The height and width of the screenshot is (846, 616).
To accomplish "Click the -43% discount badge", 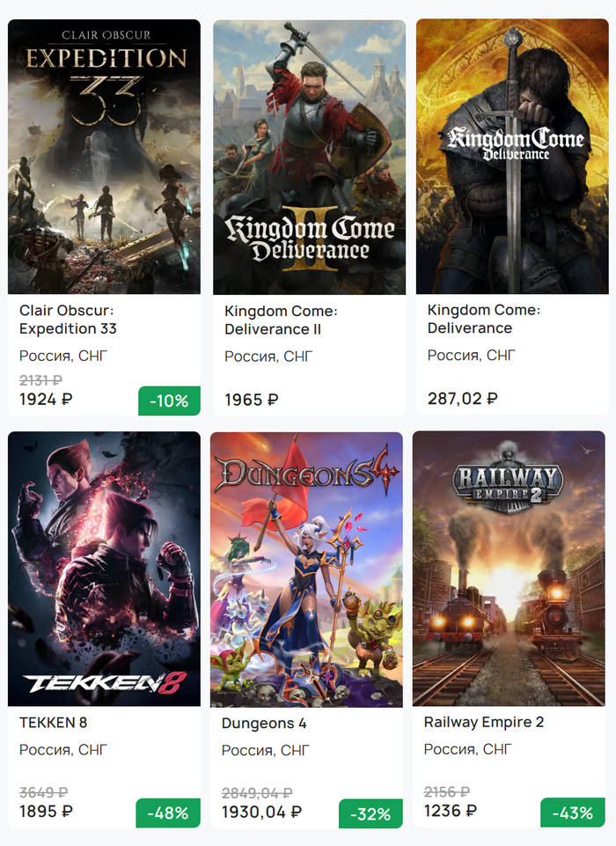I will (x=573, y=813).
